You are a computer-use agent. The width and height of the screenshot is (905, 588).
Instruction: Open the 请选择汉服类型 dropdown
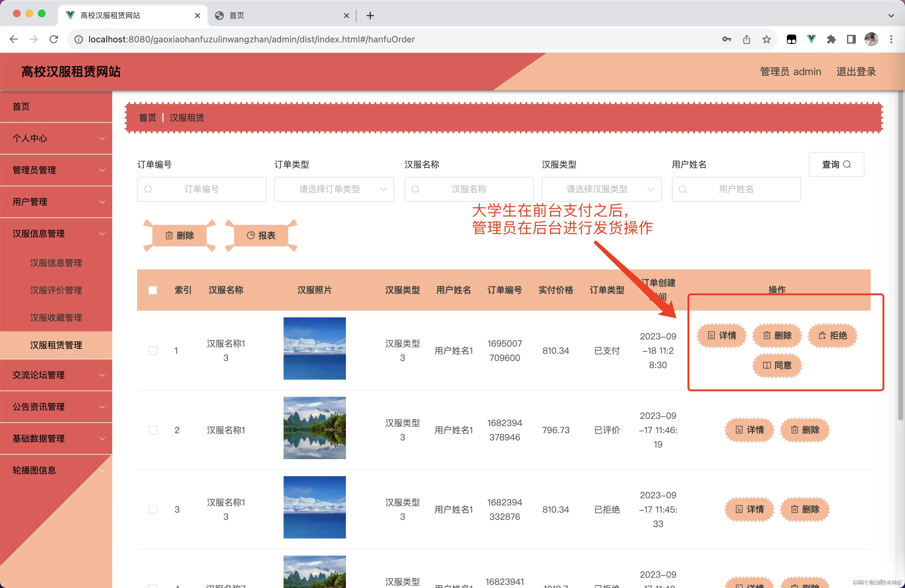point(601,189)
